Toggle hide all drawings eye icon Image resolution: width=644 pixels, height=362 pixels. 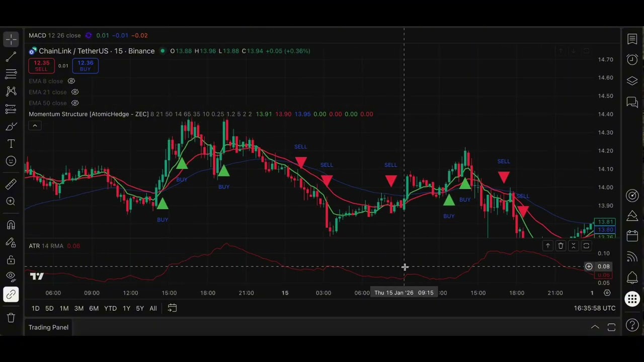pyautogui.click(x=11, y=277)
